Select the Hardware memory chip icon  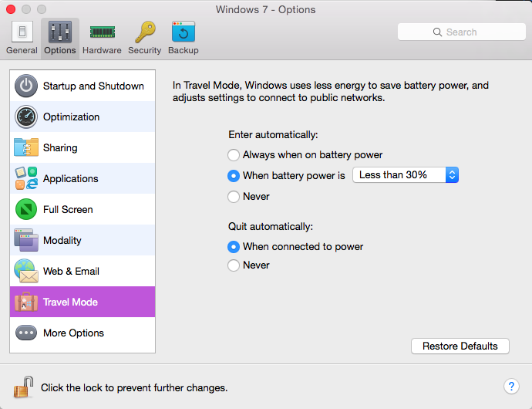point(102,32)
